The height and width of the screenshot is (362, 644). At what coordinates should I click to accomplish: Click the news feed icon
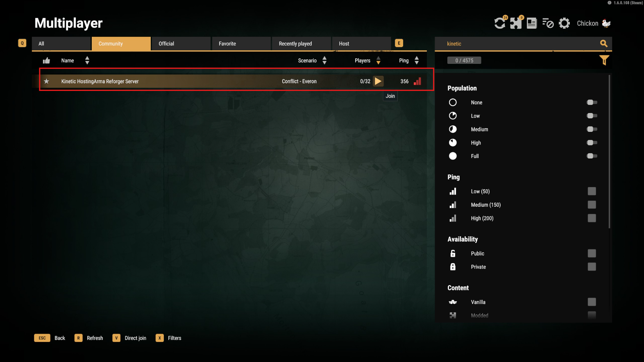point(532,23)
